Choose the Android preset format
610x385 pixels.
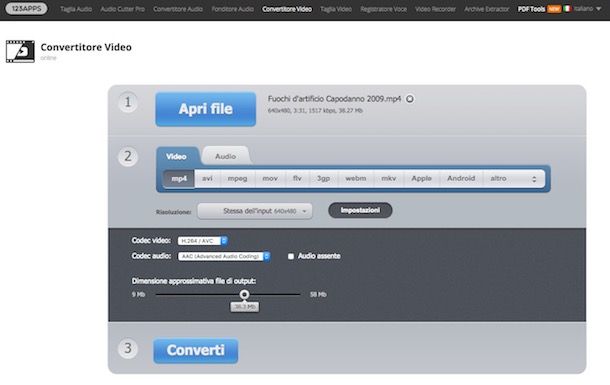tap(461, 178)
